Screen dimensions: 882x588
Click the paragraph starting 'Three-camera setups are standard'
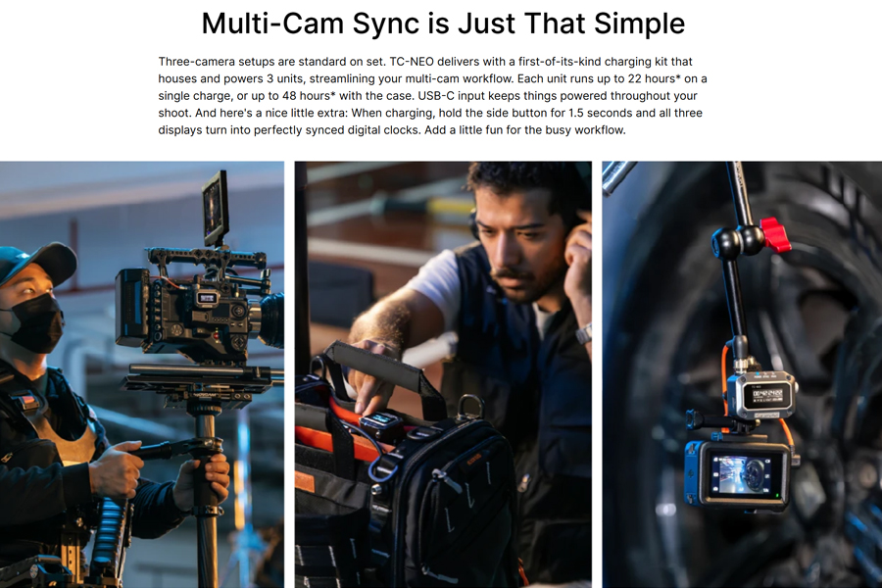[432, 96]
